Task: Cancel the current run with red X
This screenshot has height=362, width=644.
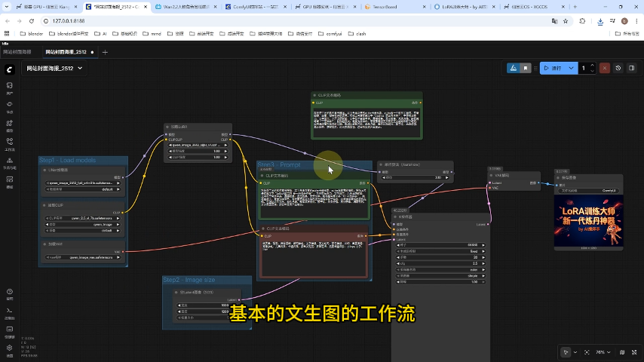Action: tap(605, 68)
